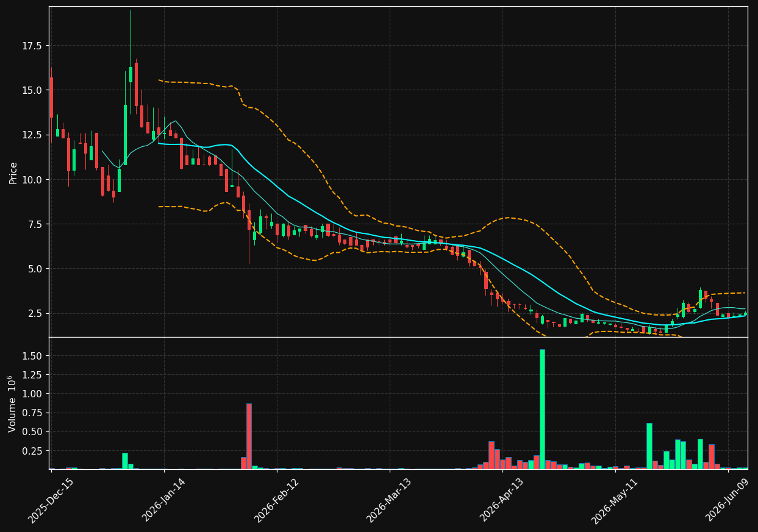Select the 0.25 volume tick label
Image resolution: width=758 pixels, height=532 pixels.
pos(31,451)
